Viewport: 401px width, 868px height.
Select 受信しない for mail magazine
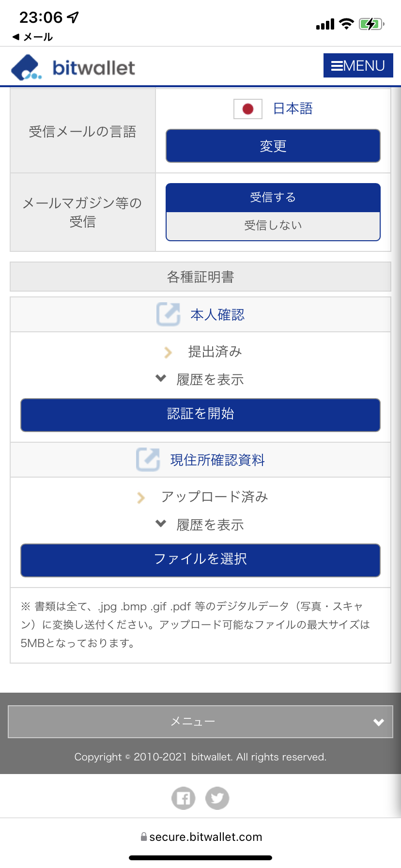pyautogui.click(x=273, y=226)
